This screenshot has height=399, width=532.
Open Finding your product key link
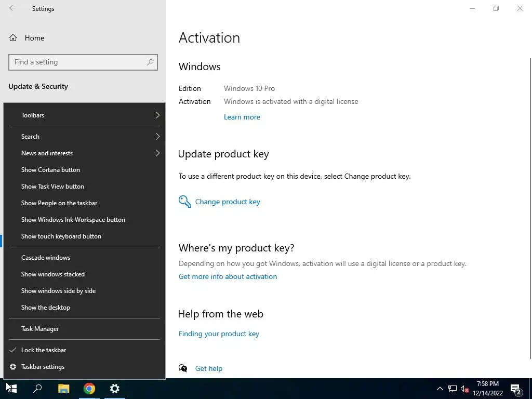219,334
